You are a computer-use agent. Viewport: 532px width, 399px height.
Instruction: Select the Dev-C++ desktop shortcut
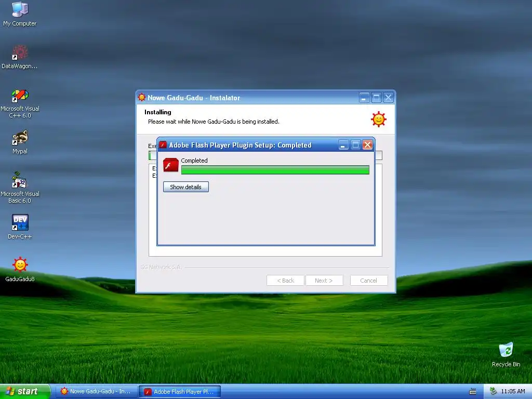click(20, 227)
